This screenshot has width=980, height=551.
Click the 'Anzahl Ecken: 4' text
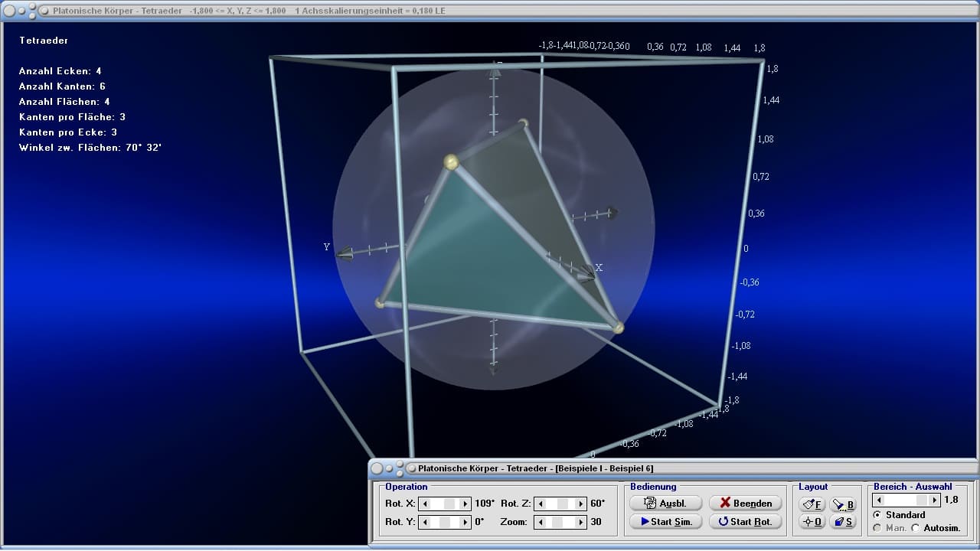pos(60,71)
